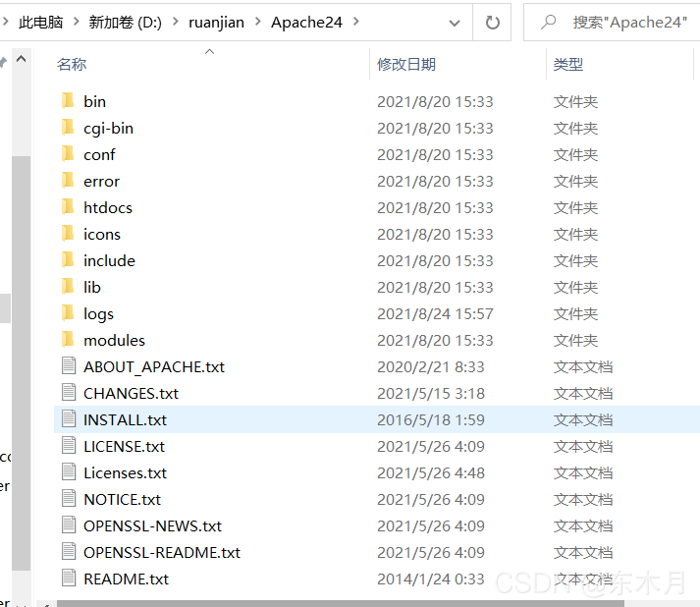This screenshot has width=700, height=607.
Task: Select the README.txt file name
Action: point(126,579)
